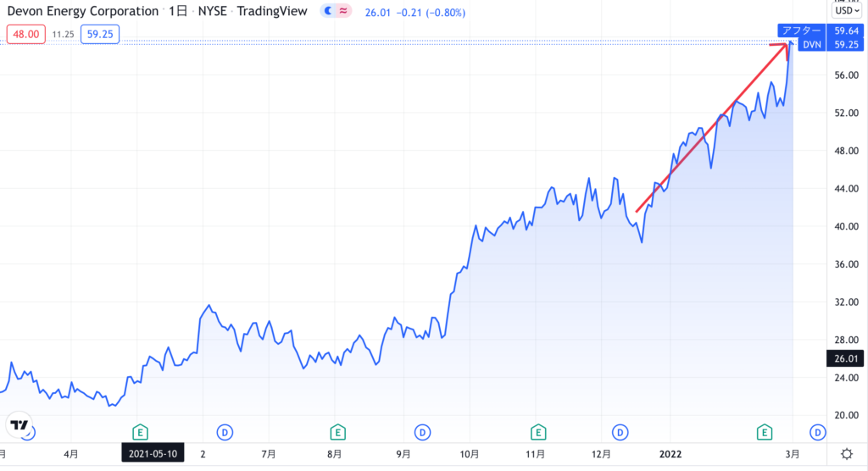Open the dividend D marker after label 2
Image resolution: width=868 pixels, height=471 pixels.
(x=224, y=432)
